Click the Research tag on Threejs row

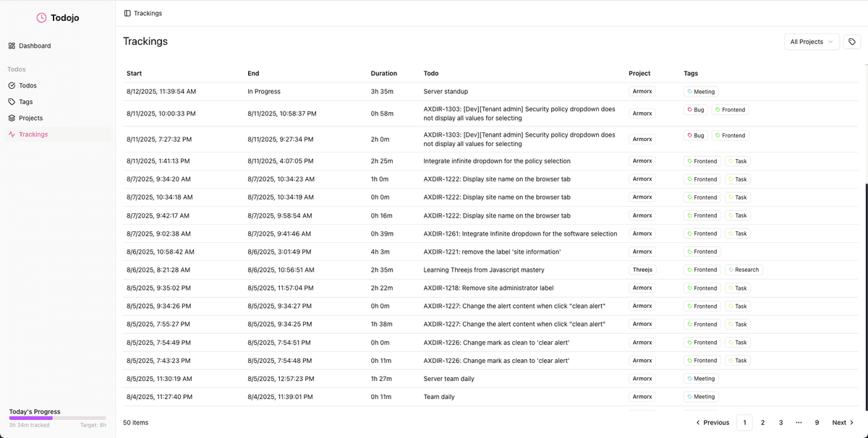click(744, 270)
